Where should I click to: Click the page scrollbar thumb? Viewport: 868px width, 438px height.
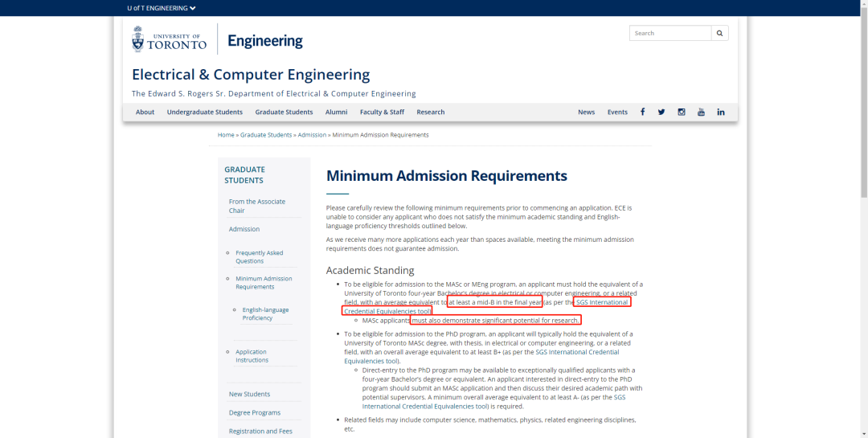(x=863, y=103)
